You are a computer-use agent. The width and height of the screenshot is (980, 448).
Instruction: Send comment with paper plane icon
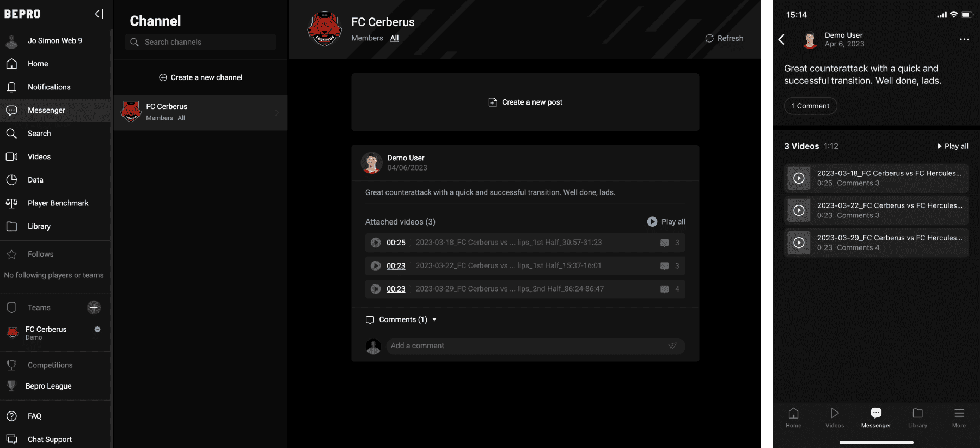pos(673,346)
